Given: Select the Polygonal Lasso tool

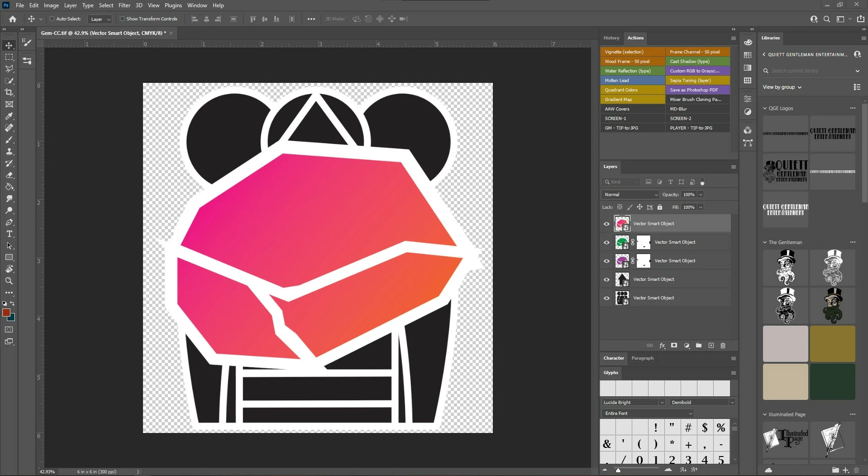Looking at the screenshot, I should pos(9,69).
